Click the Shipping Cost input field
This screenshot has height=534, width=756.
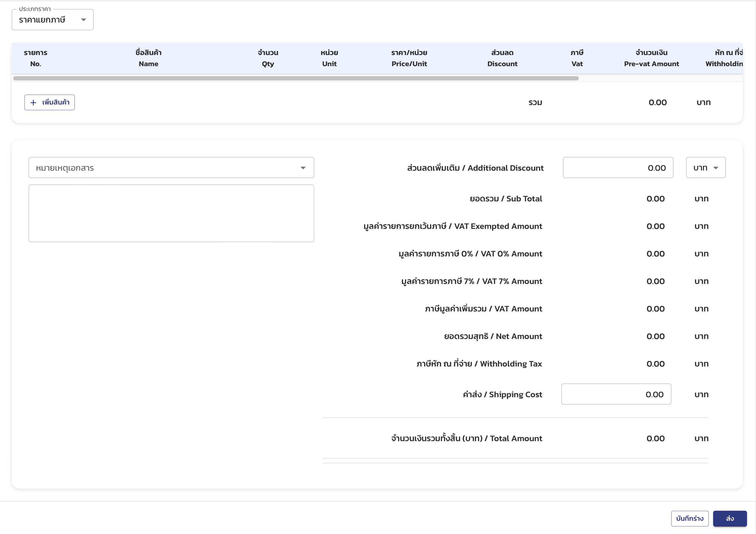click(616, 394)
